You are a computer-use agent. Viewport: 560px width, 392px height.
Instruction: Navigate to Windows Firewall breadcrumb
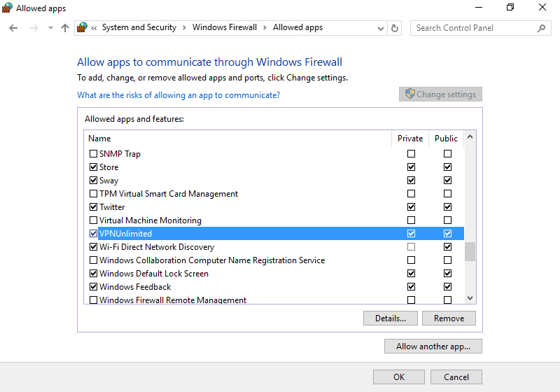pos(225,28)
